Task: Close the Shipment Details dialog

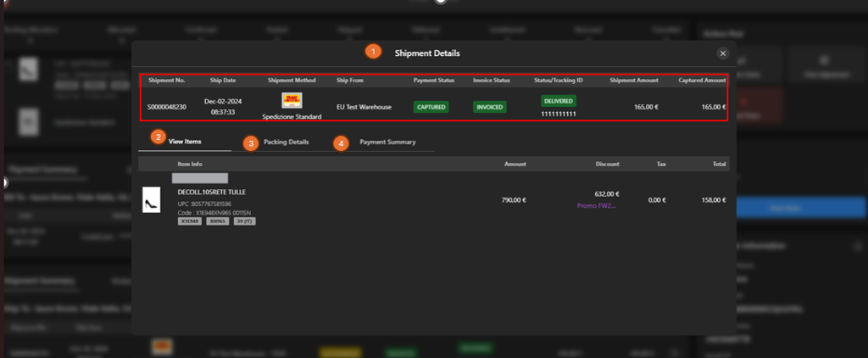Action: pyautogui.click(x=722, y=53)
